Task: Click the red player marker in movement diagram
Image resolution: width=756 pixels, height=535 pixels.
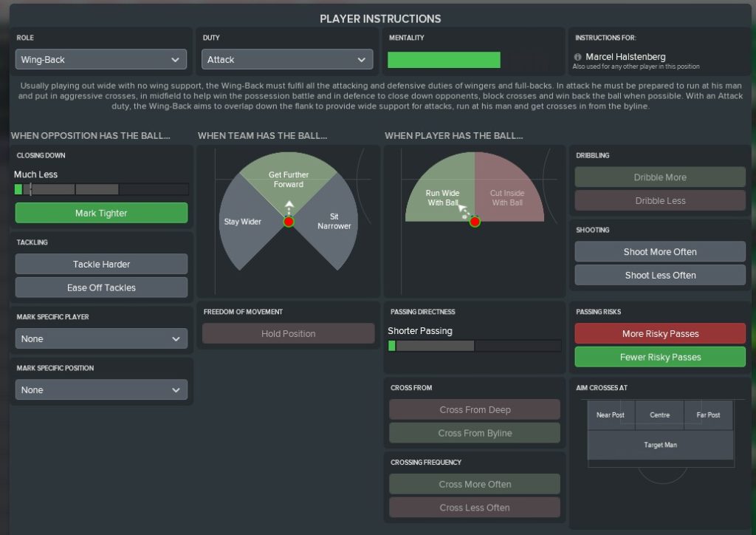Action: [289, 222]
